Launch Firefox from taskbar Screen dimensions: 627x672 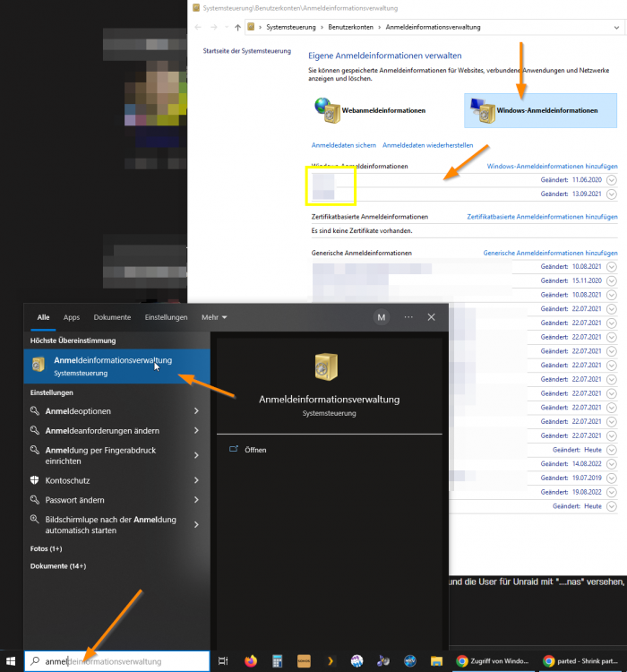(251, 661)
